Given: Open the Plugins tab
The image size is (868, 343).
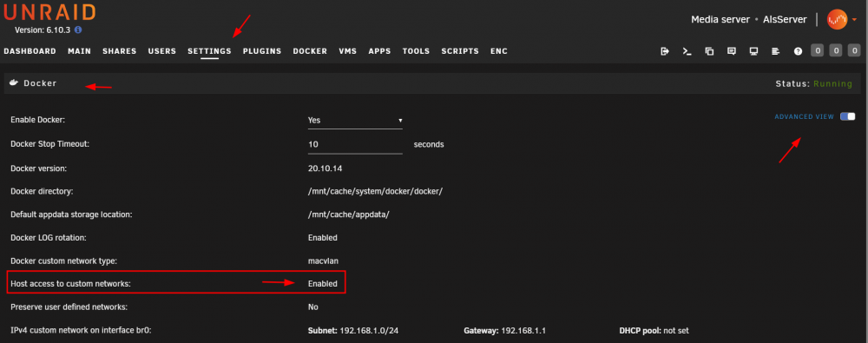Looking at the screenshot, I should pyautogui.click(x=262, y=51).
